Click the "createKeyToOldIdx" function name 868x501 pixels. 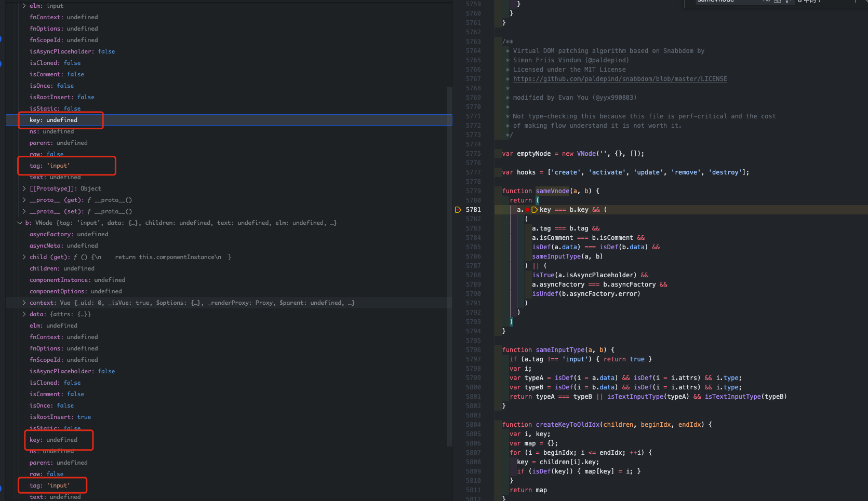[568, 425]
